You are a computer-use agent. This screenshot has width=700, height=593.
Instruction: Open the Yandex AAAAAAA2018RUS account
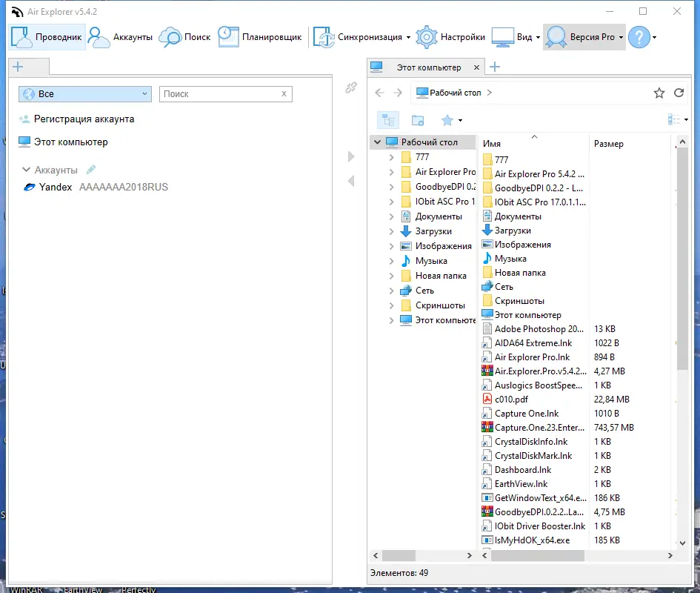pyautogui.click(x=96, y=188)
